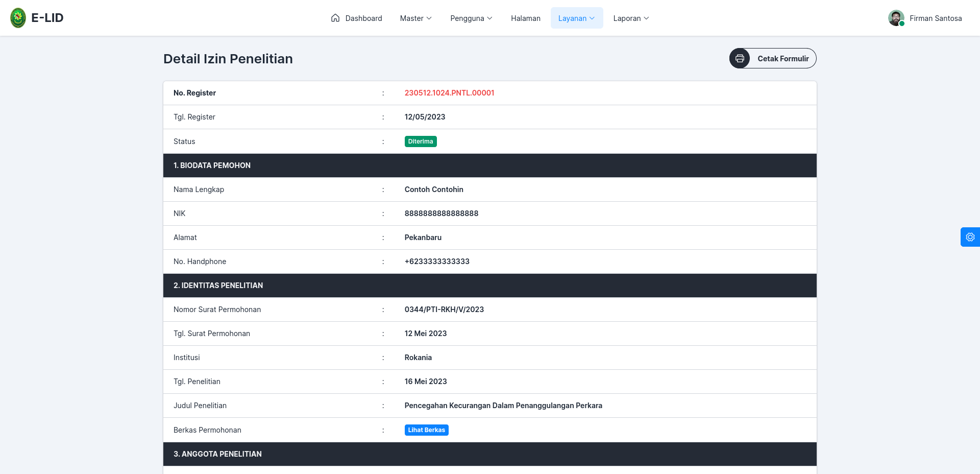980x474 pixels.
Task: Open the blue settings gear panel
Action: (x=970, y=237)
